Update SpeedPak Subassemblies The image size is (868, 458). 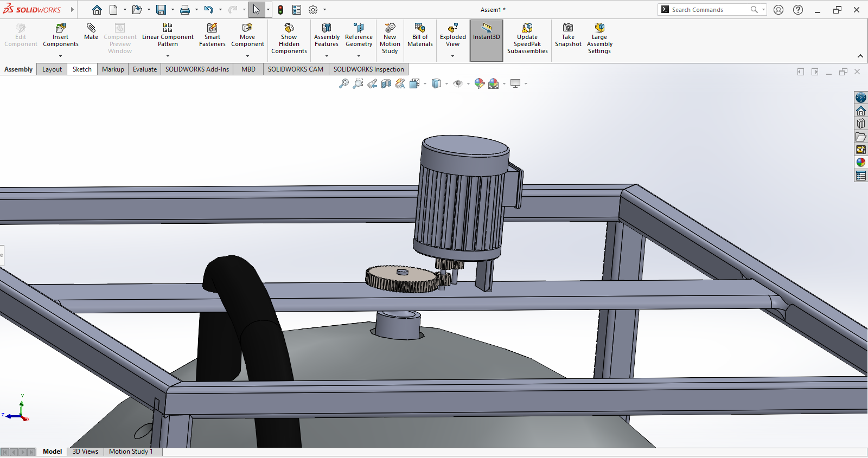[527, 38]
